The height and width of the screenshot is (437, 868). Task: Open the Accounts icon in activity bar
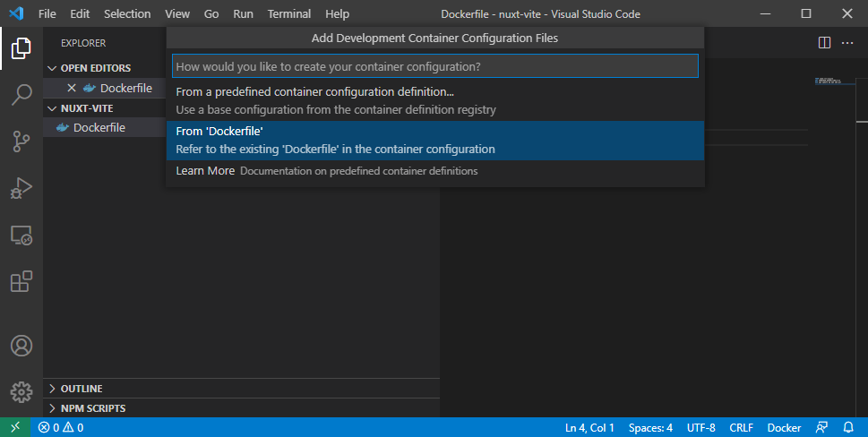coord(21,346)
